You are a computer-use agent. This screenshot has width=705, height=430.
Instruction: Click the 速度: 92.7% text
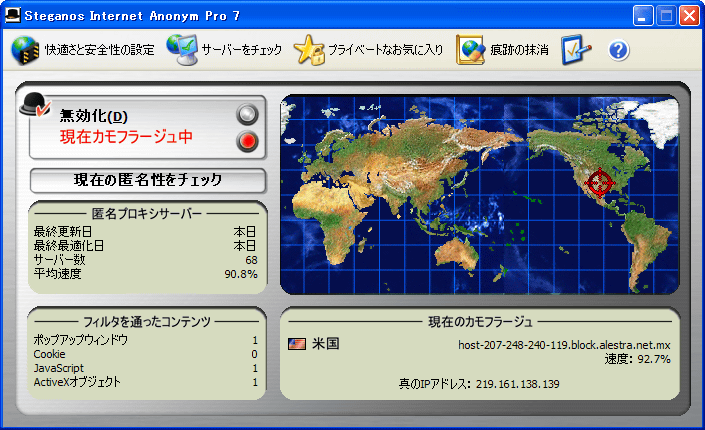tap(638, 359)
